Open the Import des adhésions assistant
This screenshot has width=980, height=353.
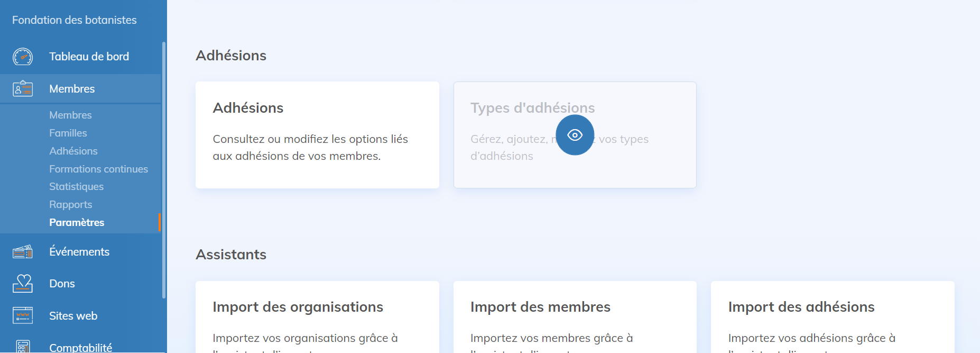pos(833,318)
